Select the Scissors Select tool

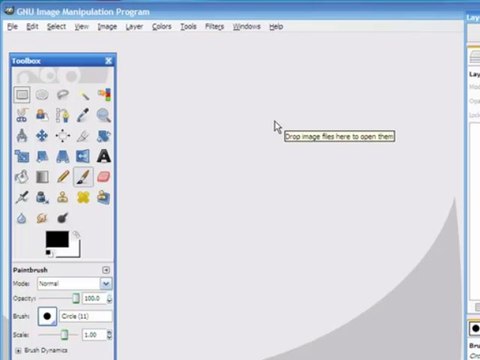coord(22,115)
